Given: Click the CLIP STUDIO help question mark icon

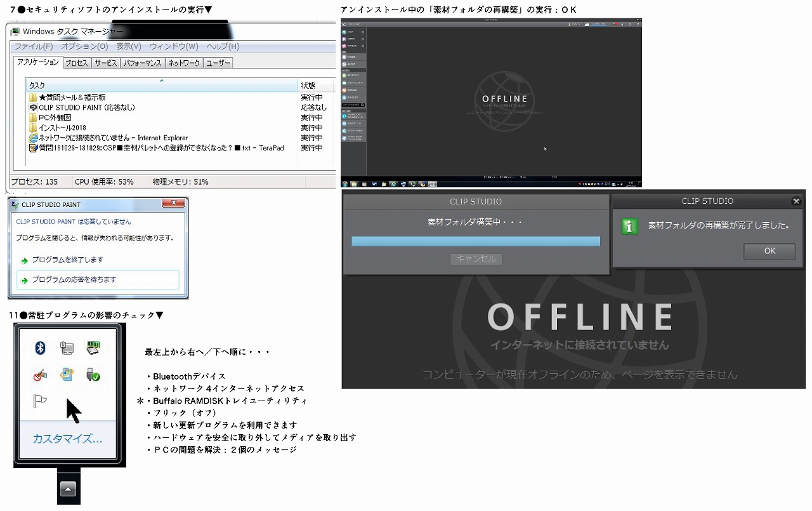Looking at the screenshot, I should coord(637,24).
